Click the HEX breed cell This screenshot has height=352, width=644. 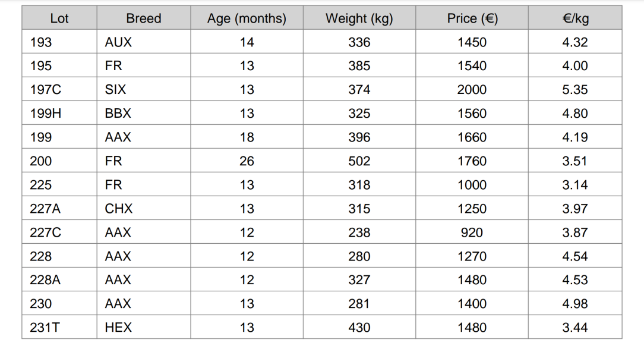pyautogui.click(x=118, y=328)
